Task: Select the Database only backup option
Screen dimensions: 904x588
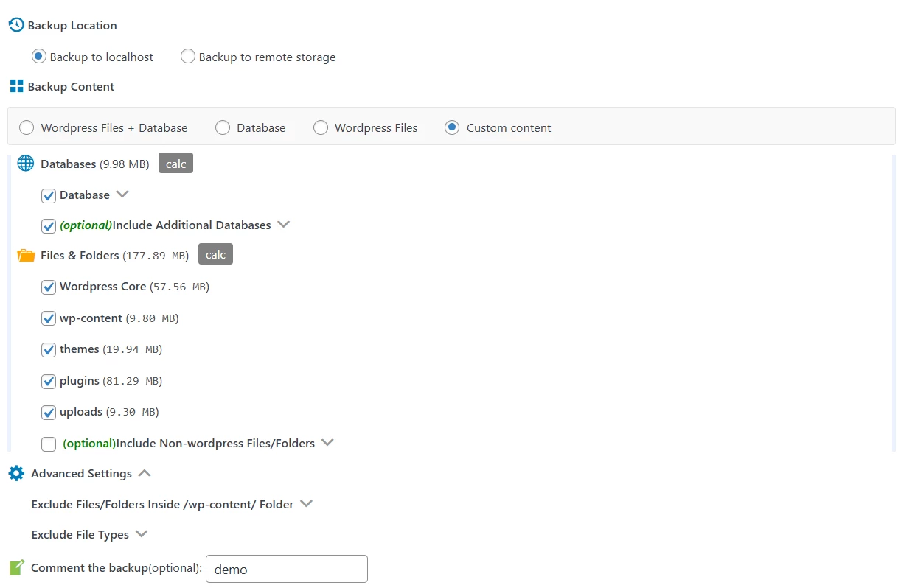Action: (223, 127)
